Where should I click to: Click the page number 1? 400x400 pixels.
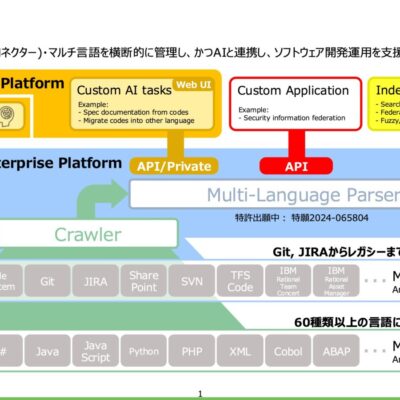[x=200, y=394]
